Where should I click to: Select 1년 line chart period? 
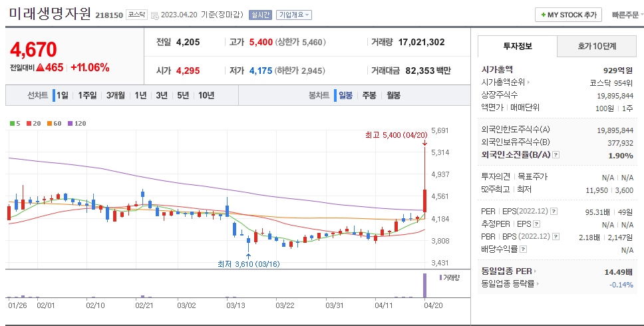point(140,96)
